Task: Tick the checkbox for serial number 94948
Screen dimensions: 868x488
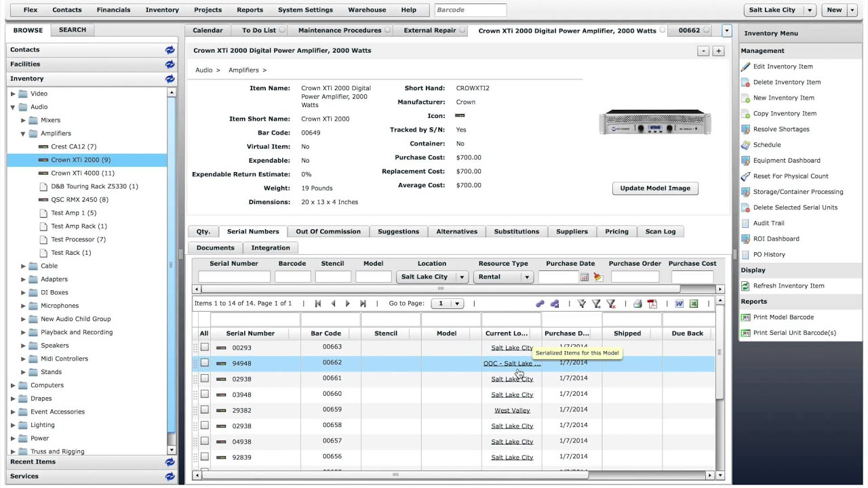Action: (x=205, y=363)
